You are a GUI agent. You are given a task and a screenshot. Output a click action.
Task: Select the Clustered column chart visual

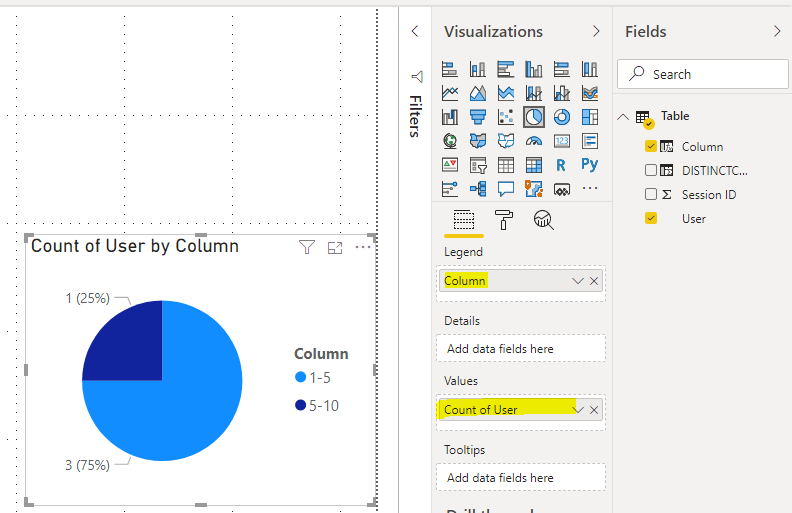(534, 69)
